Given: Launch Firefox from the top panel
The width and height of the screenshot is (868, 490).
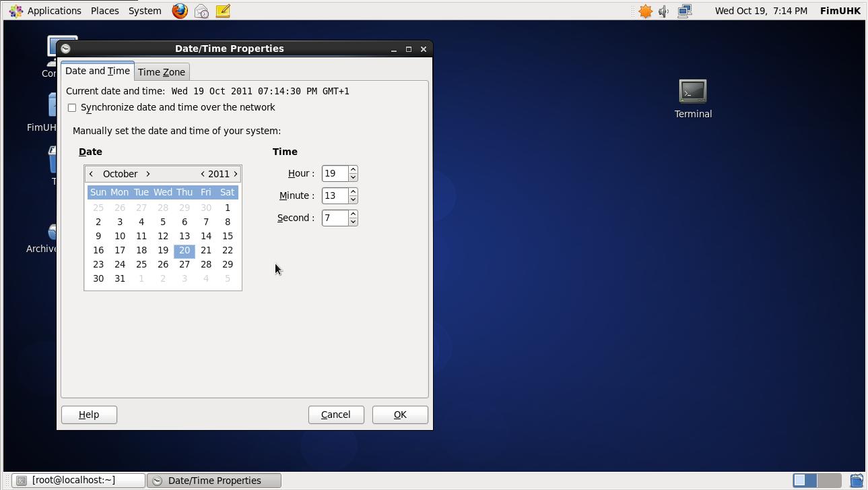Looking at the screenshot, I should [180, 11].
